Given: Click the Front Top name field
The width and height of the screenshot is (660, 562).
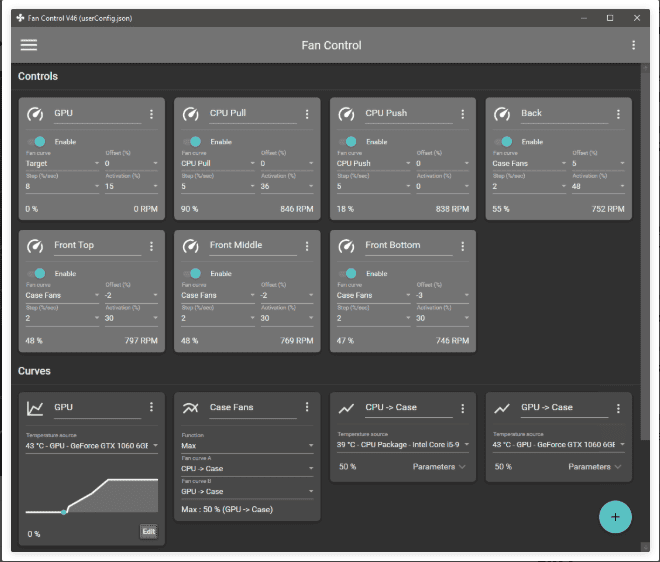Looking at the screenshot, I should [x=97, y=245].
